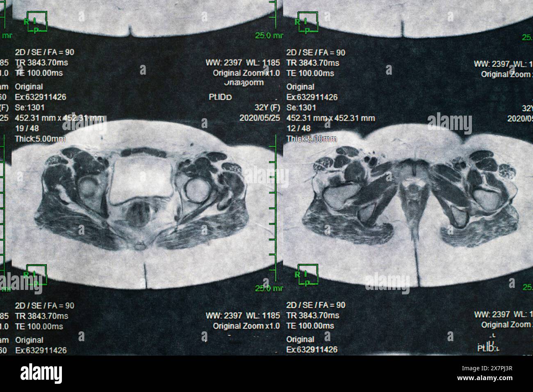Click 'TE 100.00ms' in the bottom-right panel
This screenshot has height=392, width=533.
(x=310, y=326)
